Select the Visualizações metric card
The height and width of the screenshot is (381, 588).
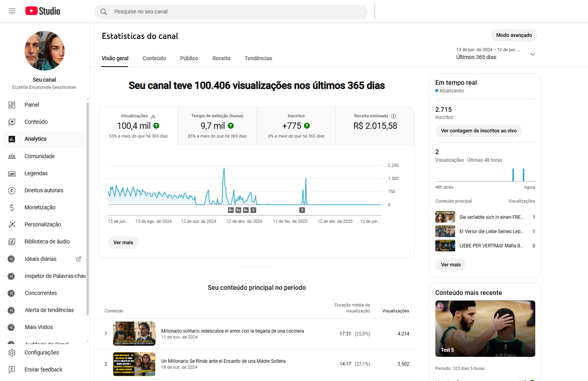point(138,126)
